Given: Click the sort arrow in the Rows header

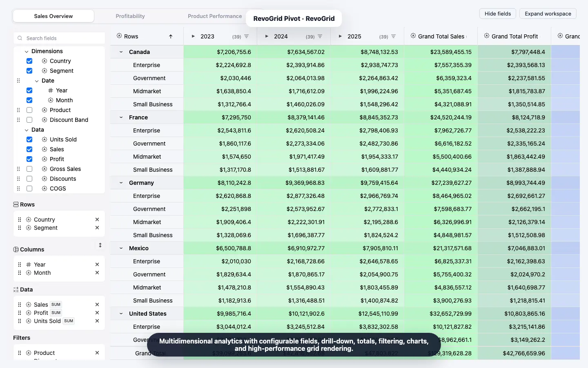Looking at the screenshot, I should pyautogui.click(x=171, y=36).
